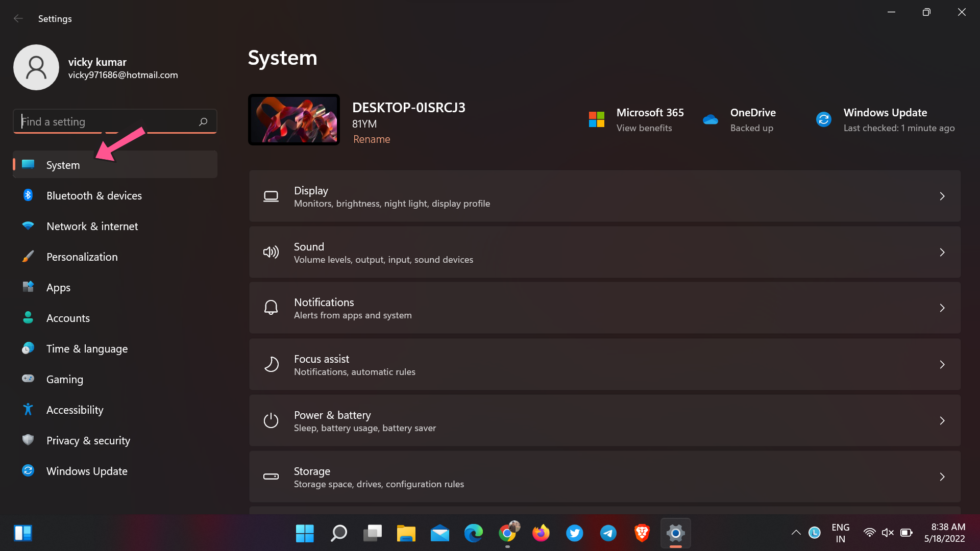
Task: Open Windows Update from left sidebar
Action: (x=86, y=470)
